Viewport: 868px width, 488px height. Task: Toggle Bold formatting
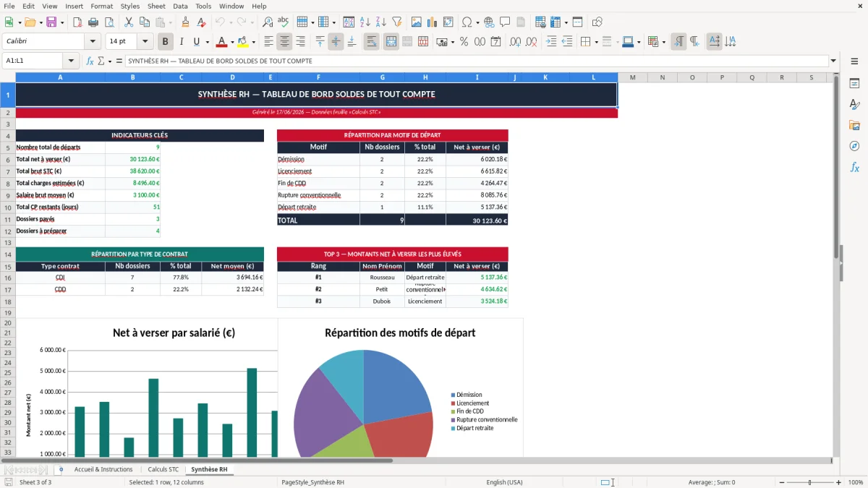click(x=166, y=42)
